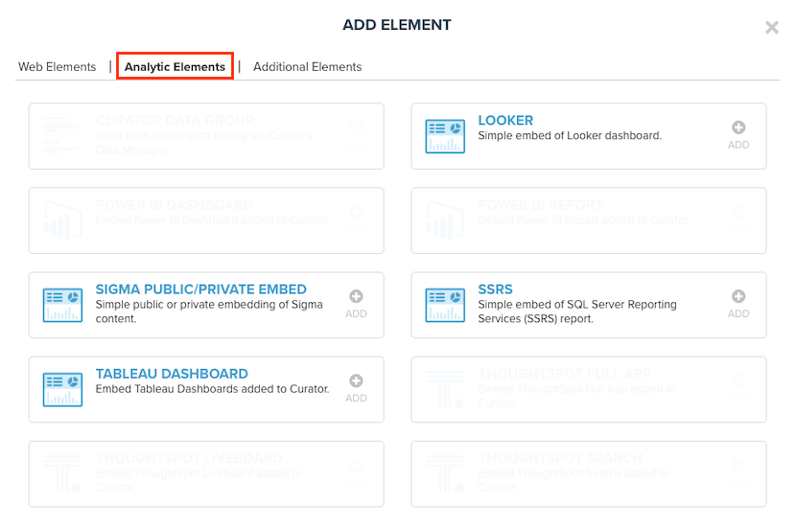Click the faded POWER BI DASHBOARD title
796x532 pixels.
(175, 204)
